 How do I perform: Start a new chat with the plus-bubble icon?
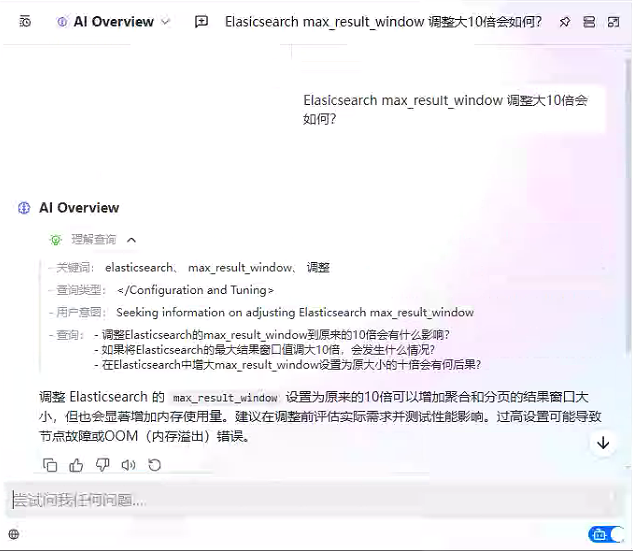(x=201, y=21)
